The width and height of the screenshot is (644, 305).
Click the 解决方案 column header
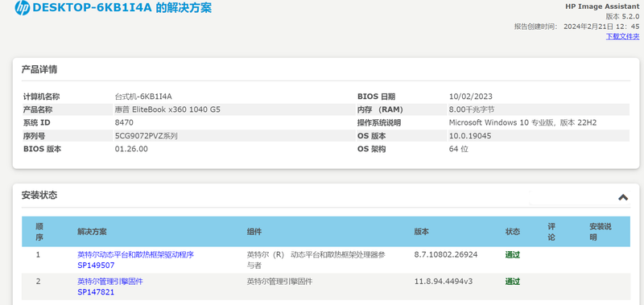pyautogui.click(x=92, y=232)
